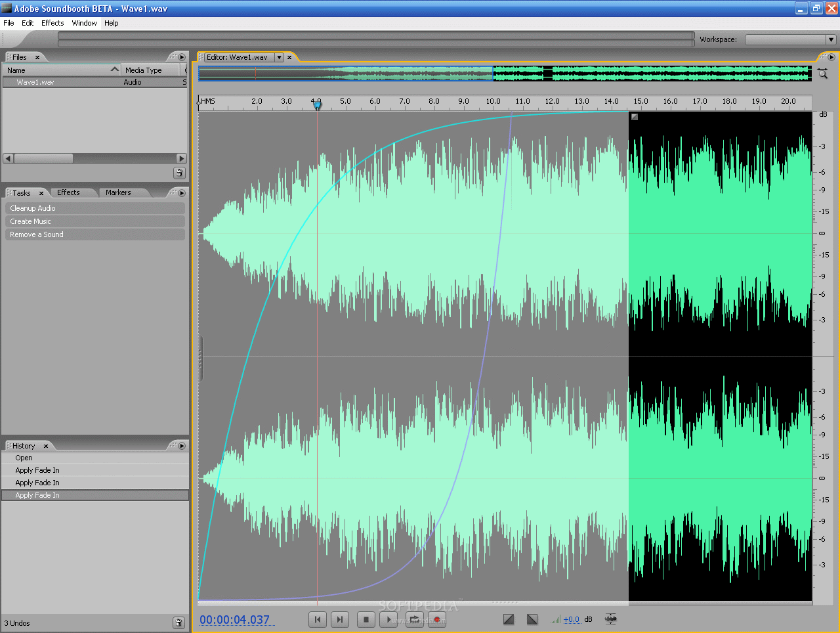This screenshot has height=633, width=840.
Task: Start recording with the record button
Action: pos(437,619)
